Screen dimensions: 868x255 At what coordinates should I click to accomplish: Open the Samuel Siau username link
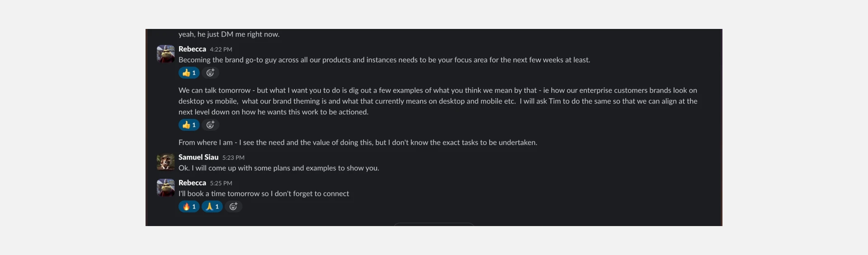click(x=198, y=157)
